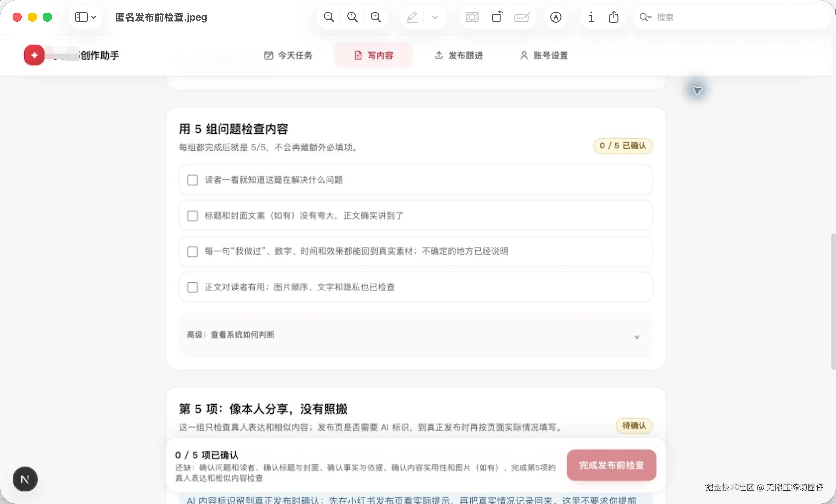836x504 pixels.
Task: Select the markup highlight pen tool
Action: 412,17
